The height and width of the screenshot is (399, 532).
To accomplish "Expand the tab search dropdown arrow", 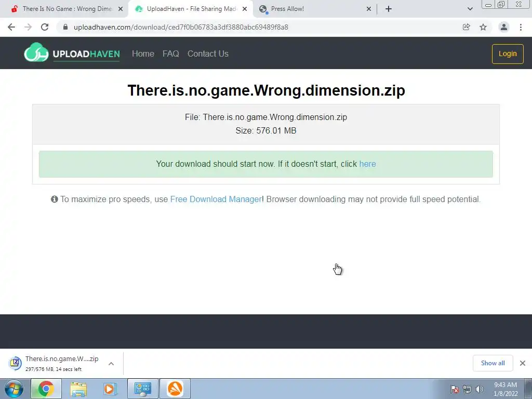I will click(x=470, y=9).
